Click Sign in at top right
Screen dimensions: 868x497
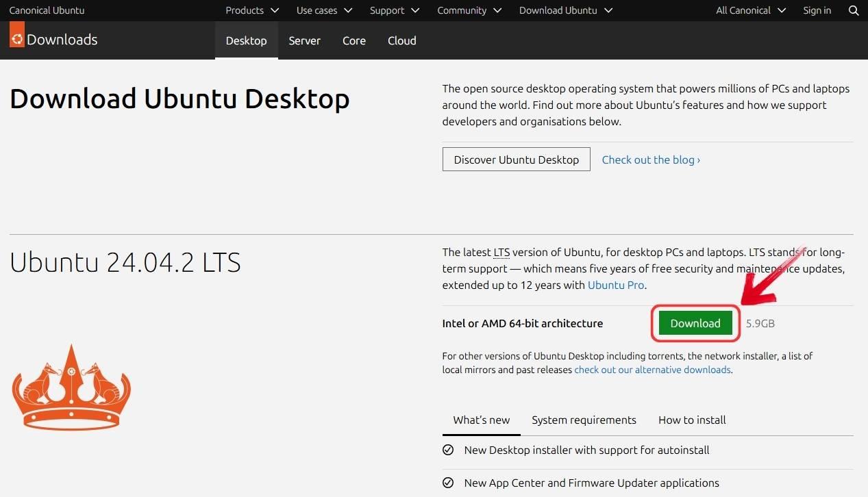[x=817, y=10]
